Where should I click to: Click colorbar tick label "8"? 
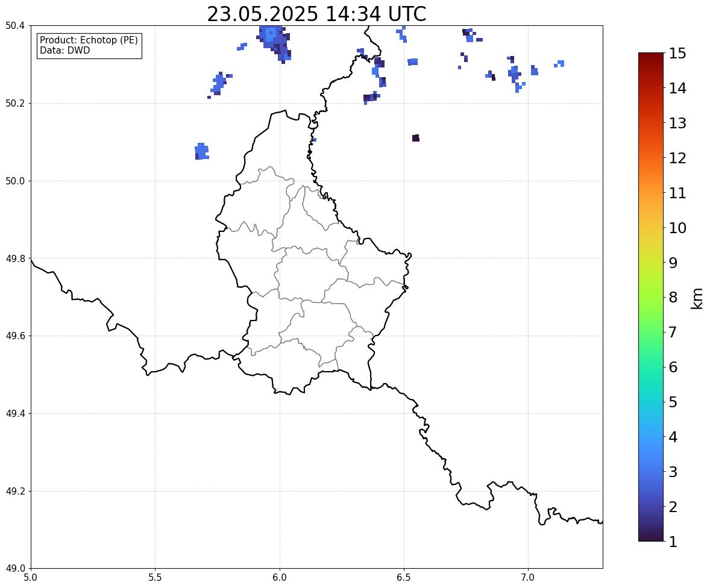(673, 298)
